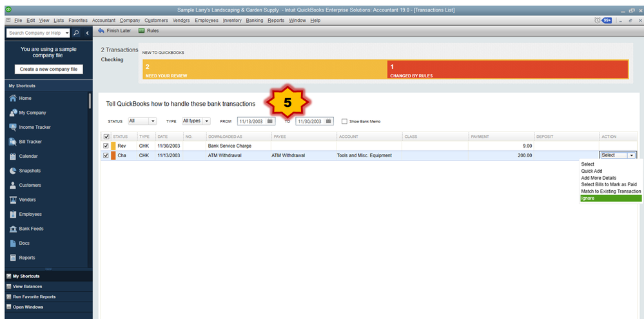
Task: Open My Company shortcut icon
Action: (x=13, y=113)
